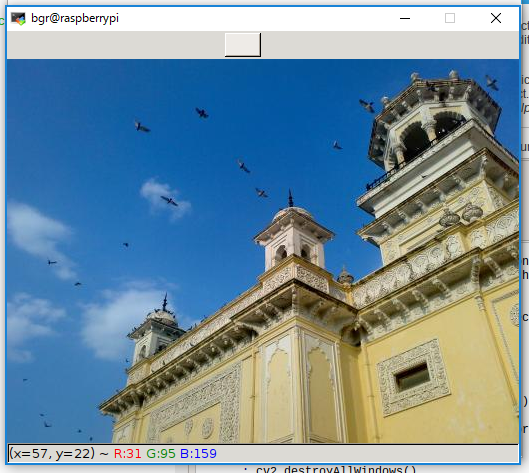Image resolution: width=529 pixels, height=473 pixels.
Task: Click the bird flying over the small cloud
Action: 169,201
